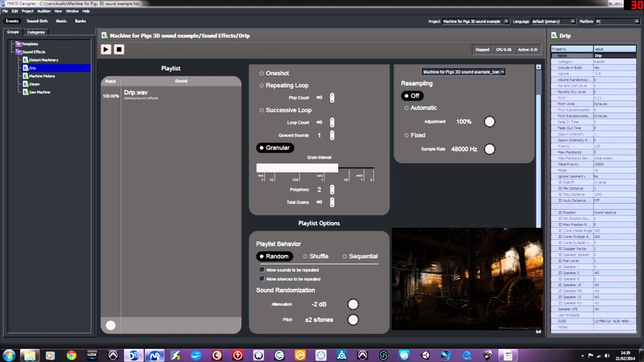Screen dimensions: 644x362
Task: Enable Allow sounds to be repeated
Action: [x=262, y=270]
